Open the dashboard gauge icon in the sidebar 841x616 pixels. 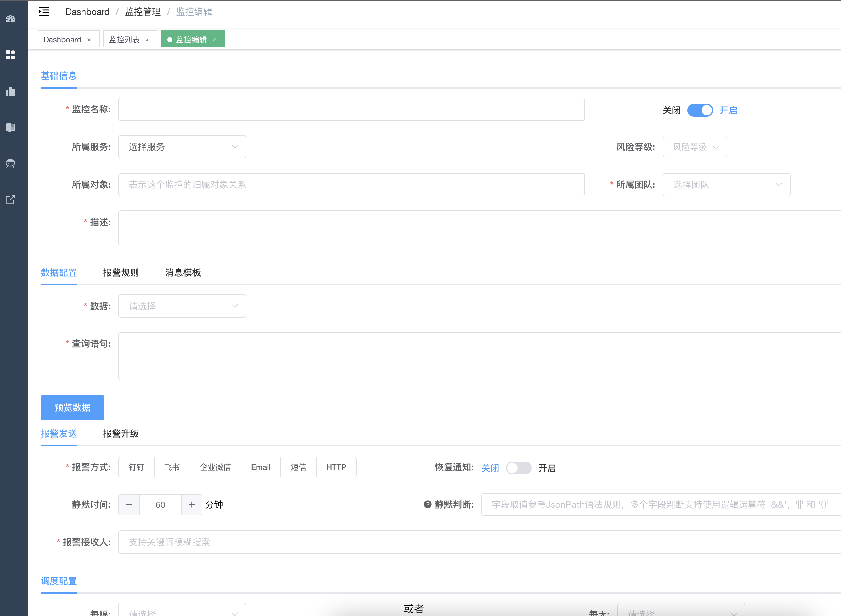tap(10, 19)
